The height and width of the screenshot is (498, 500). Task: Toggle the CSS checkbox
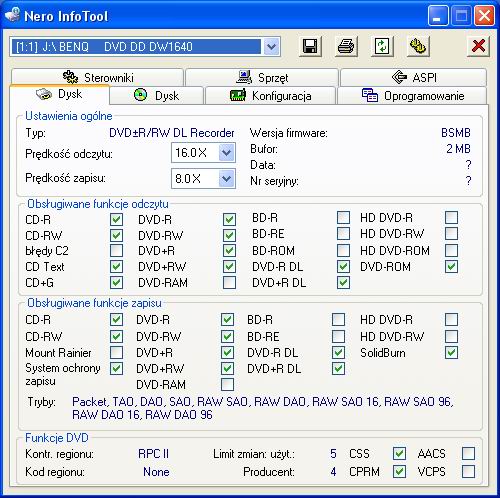click(399, 453)
